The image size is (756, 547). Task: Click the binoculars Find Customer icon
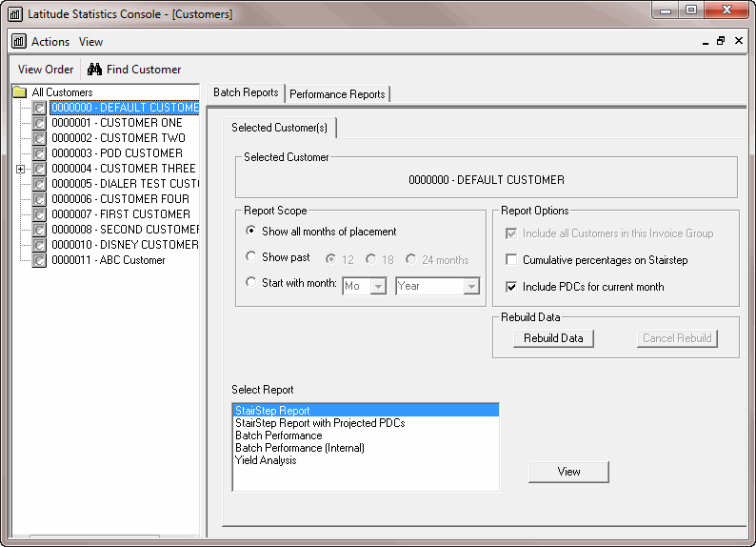pyautogui.click(x=94, y=69)
